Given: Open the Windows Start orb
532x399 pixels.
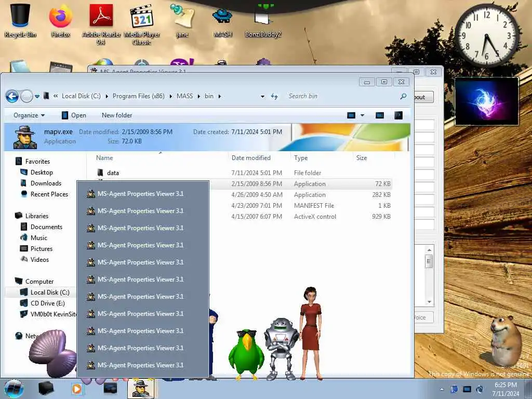Looking at the screenshot, I should coord(14,389).
